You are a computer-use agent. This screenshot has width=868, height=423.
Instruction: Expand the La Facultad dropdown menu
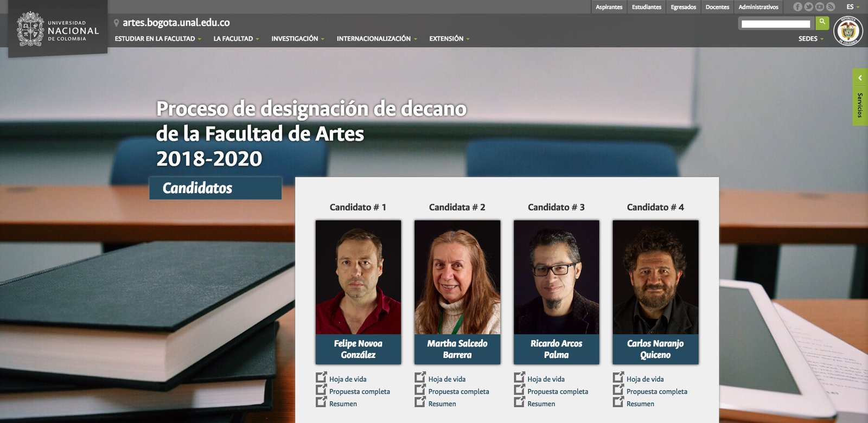coord(236,39)
